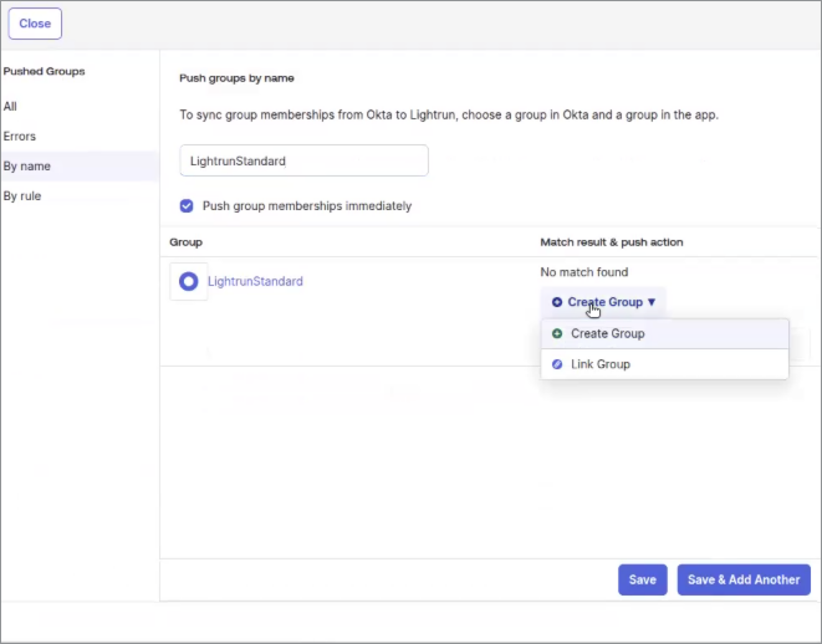The height and width of the screenshot is (644, 822).
Task: Open the LightrunStandard group link
Action: (255, 282)
